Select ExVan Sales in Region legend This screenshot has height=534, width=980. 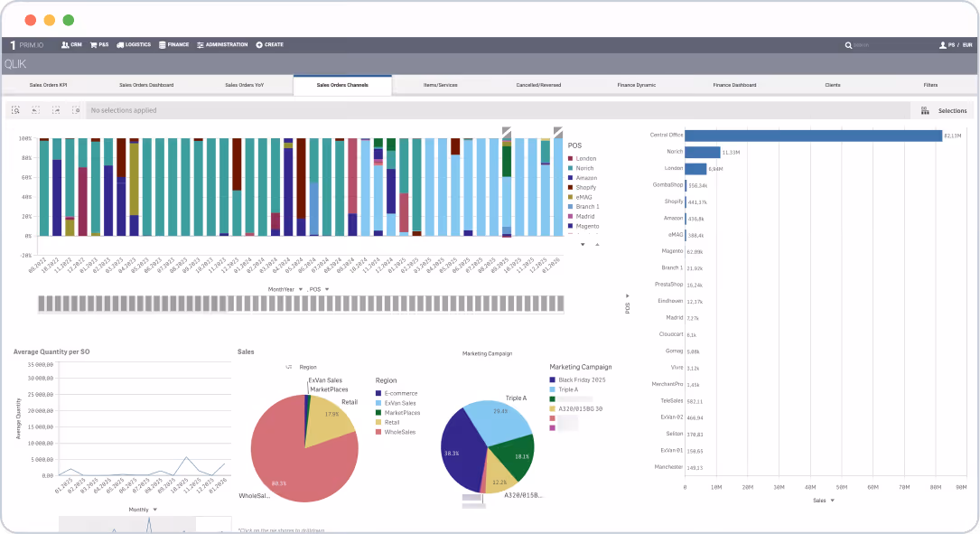coord(396,403)
